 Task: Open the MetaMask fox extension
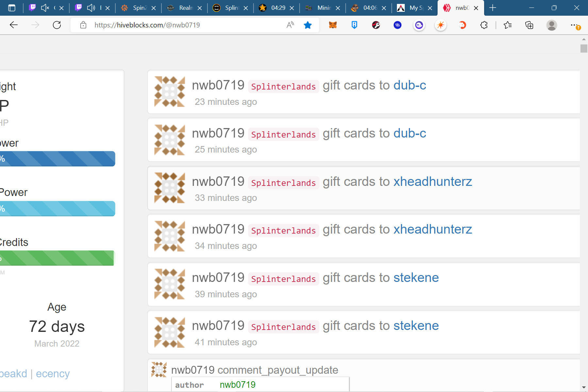(333, 25)
